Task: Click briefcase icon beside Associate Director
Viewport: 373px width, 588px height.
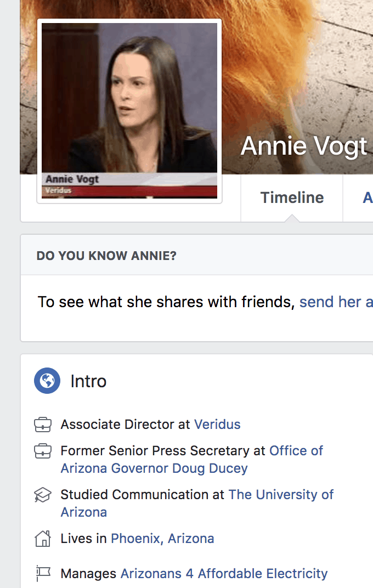Action: [x=43, y=425]
